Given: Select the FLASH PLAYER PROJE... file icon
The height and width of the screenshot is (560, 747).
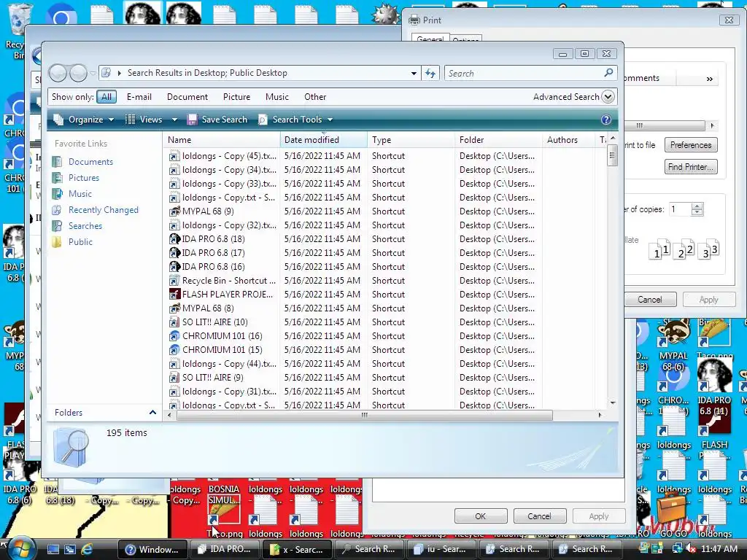Looking at the screenshot, I should pos(175,295).
